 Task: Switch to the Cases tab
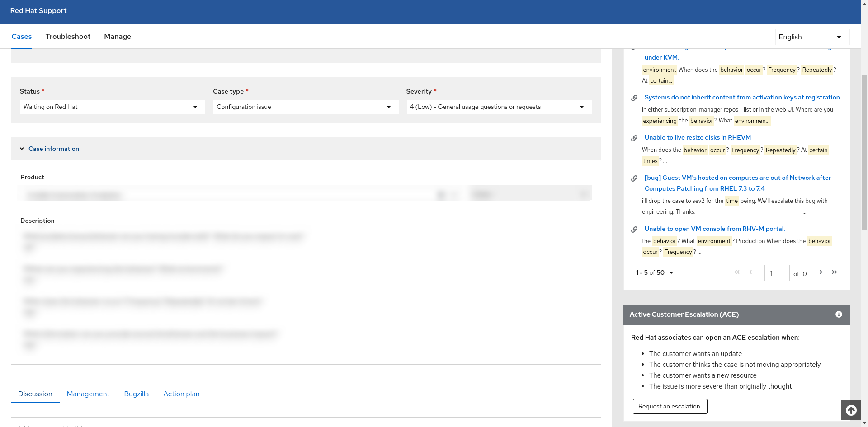(x=22, y=37)
